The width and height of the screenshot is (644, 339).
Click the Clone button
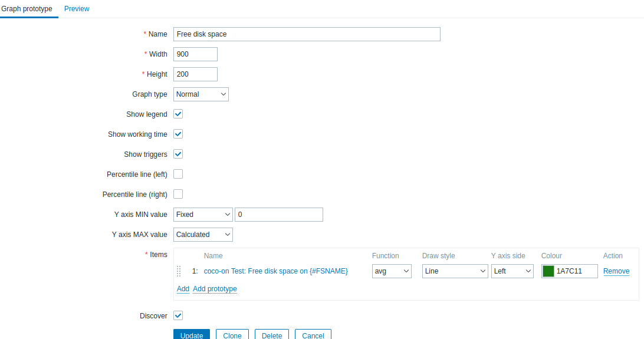pos(232,334)
